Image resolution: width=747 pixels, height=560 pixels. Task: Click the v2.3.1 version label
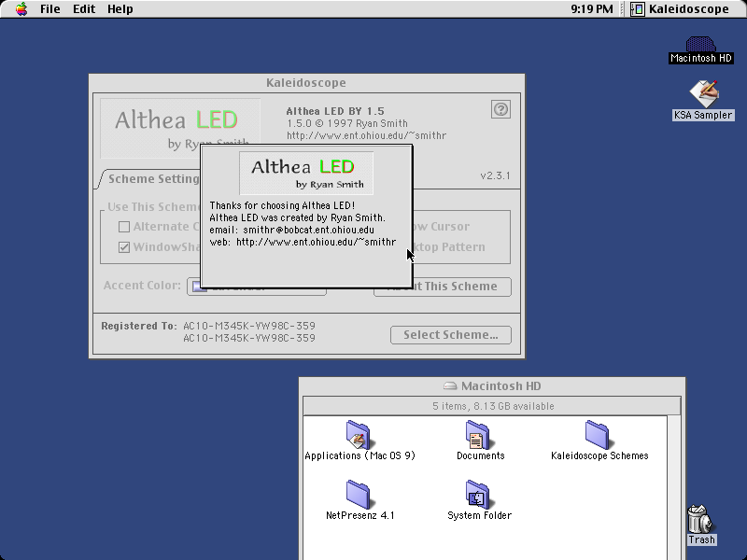[x=496, y=175]
